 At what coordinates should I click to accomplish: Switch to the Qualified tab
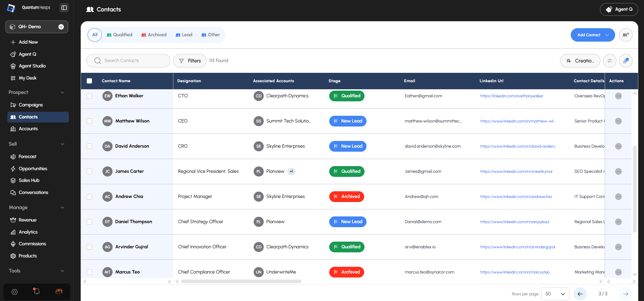(x=120, y=35)
